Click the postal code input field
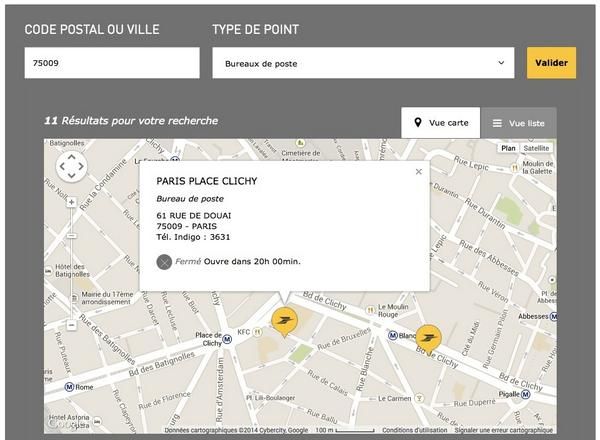600x440 pixels. click(x=112, y=63)
